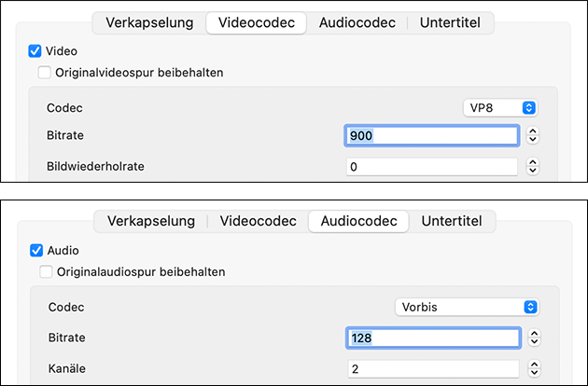Toggle Originalvideospur beibehalten checkbox
The image size is (588, 386).
click(45, 72)
